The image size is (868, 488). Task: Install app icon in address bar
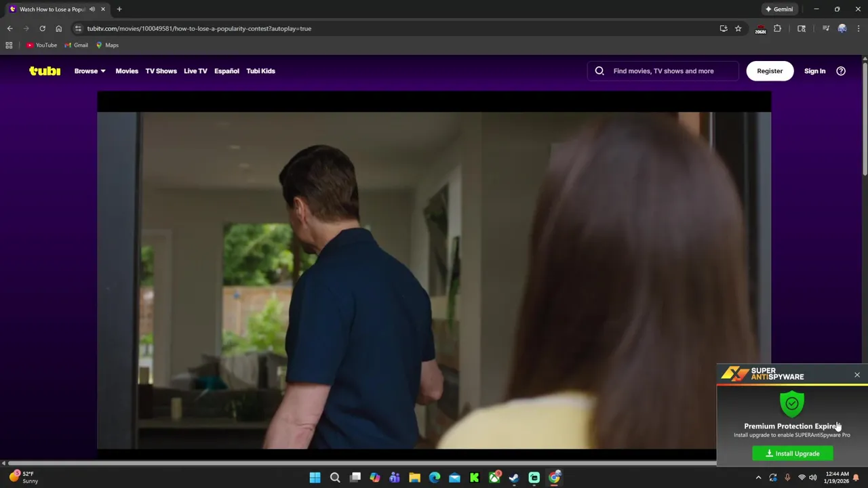[724, 28]
